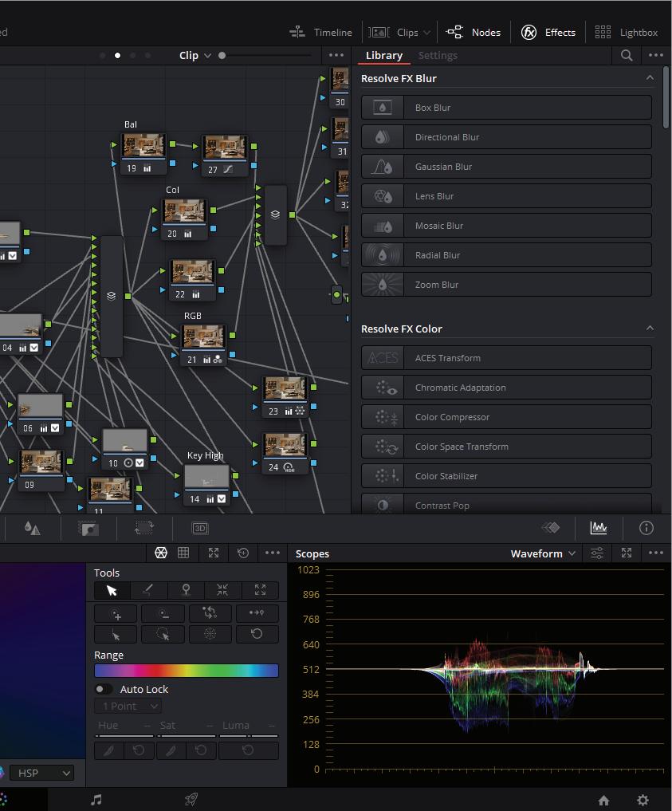Toggle the Effects panel button
Image resolution: width=672 pixels, height=811 pixels.
tap(548, 32)
